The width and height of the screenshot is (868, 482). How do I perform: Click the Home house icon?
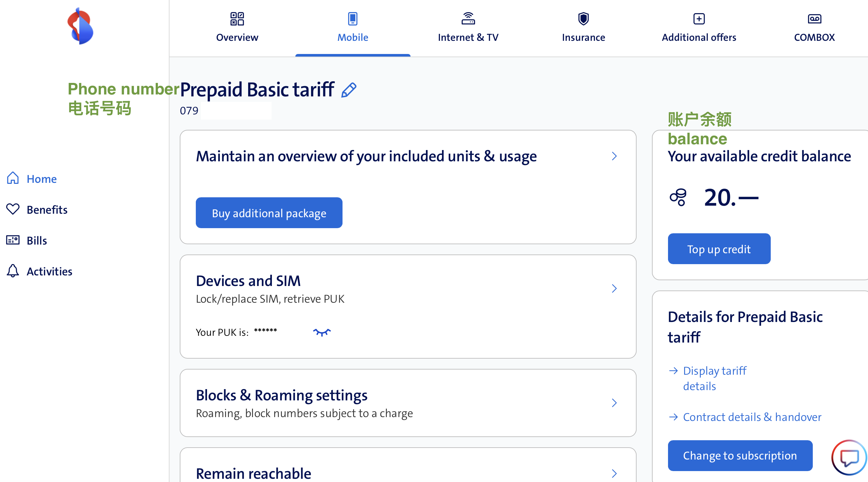click(x=13, y=178)
